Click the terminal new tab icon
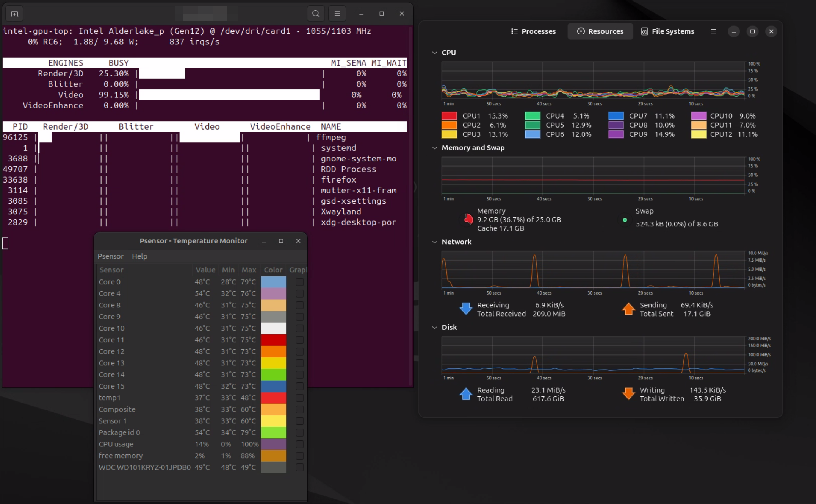The width and height of the screenshot is (816, 504). (14, 14)
